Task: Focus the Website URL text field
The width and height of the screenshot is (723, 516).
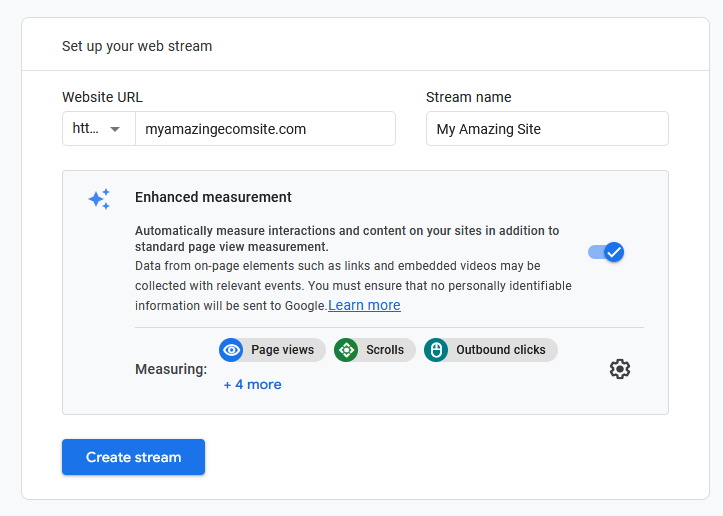Action: tap(265, 129)
